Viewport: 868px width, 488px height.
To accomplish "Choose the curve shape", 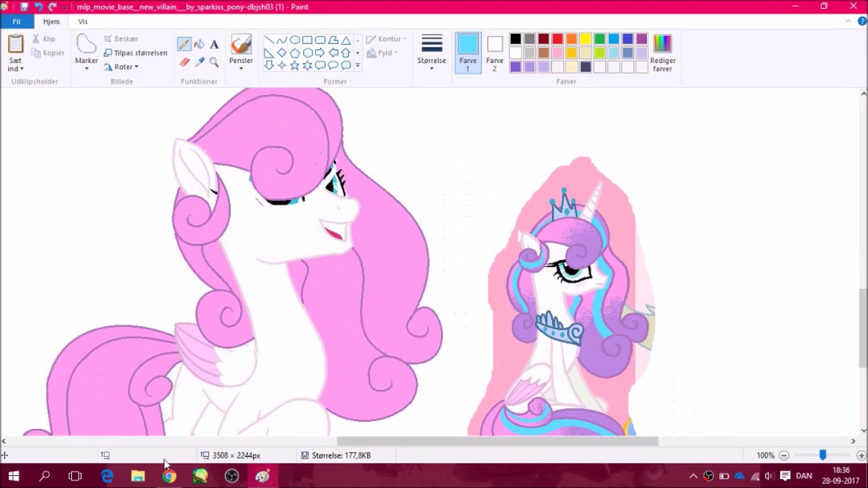I will (281, 40).
